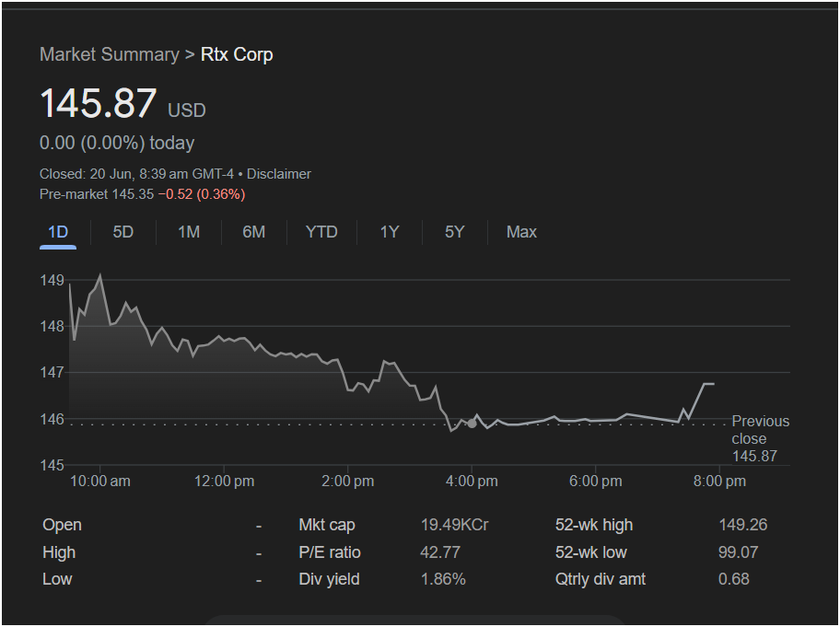The image size is (840, 627).
Task: Select the 145.87 USD current price
Action: point(122,103)
